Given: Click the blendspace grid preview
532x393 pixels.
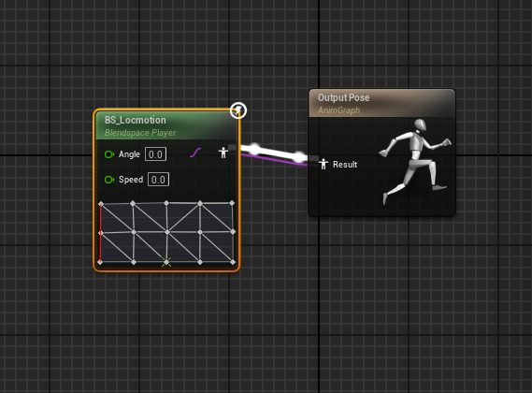Looking at the screenshot, I should (x=166, y=233).
